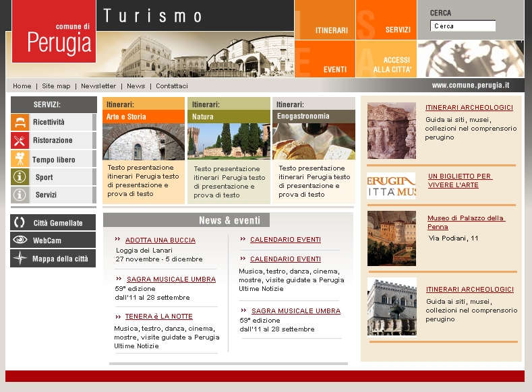This screenshot has height=392, width=532.
Task: Open the EVENTI header tile
Action: pos(325,59)
